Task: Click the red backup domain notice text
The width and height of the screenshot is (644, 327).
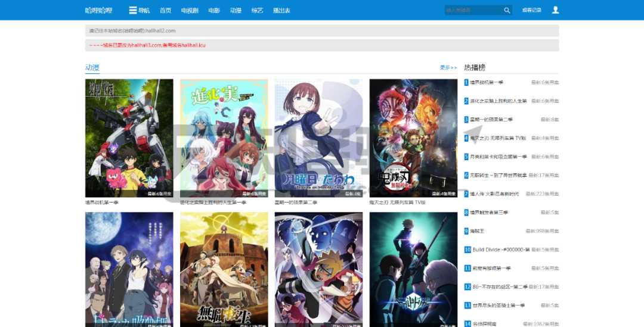Action: coord(147,45)
